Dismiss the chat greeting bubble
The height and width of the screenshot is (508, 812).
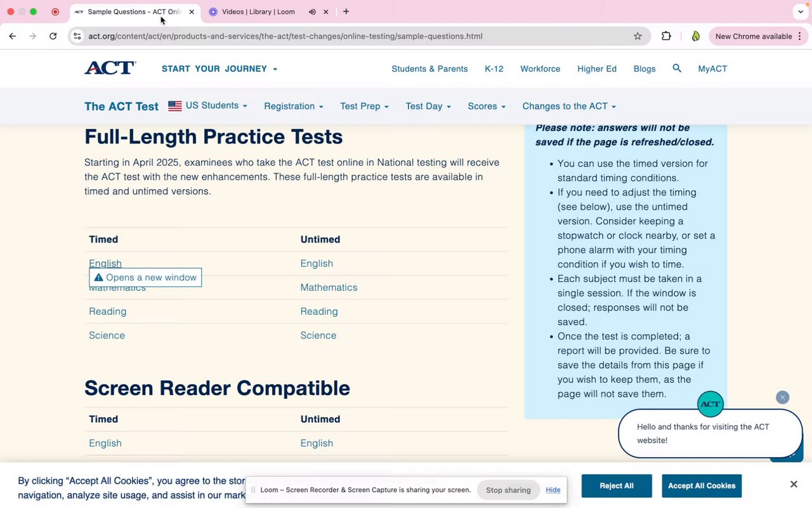(782, 397)
